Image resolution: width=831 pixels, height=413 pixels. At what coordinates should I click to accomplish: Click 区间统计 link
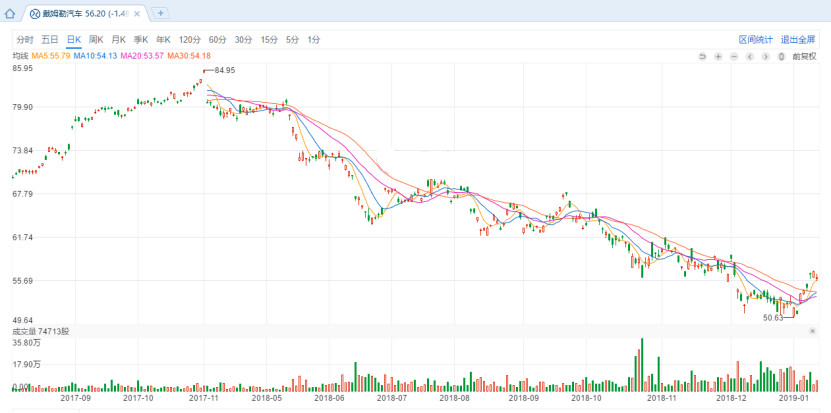point(756,39)
